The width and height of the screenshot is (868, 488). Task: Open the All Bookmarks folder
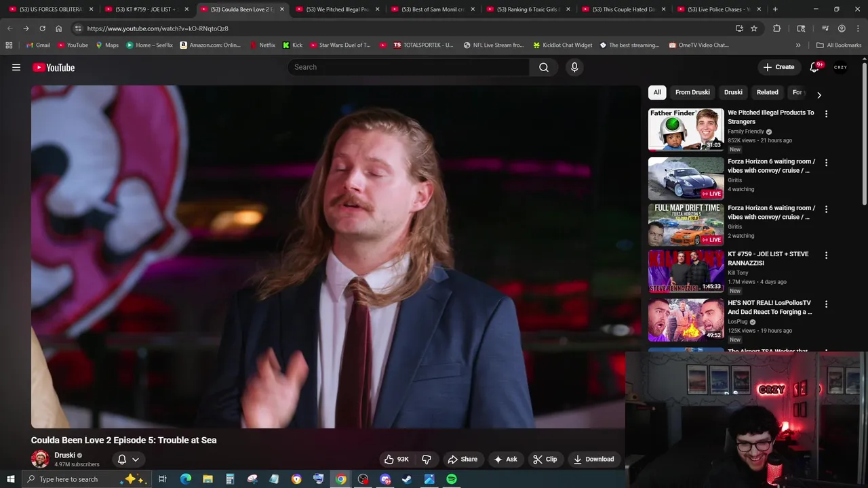[838, 45]
